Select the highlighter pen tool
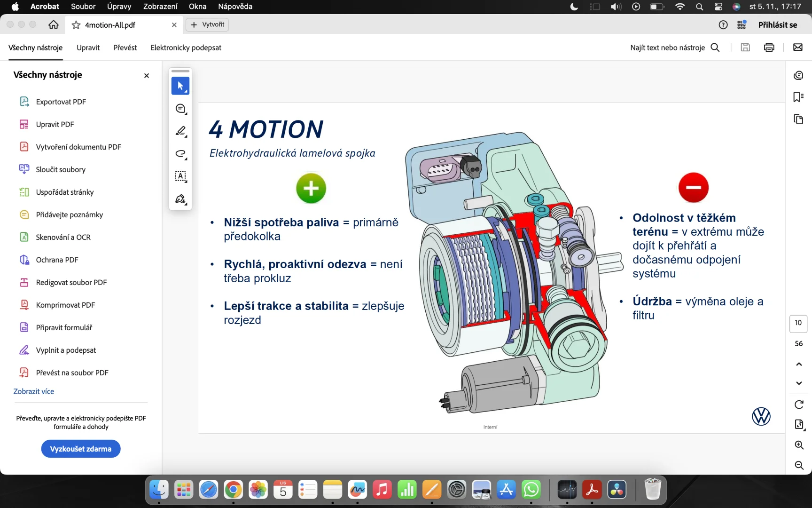The width and height of the screenshot is (812, 508). tap(180, 131)
